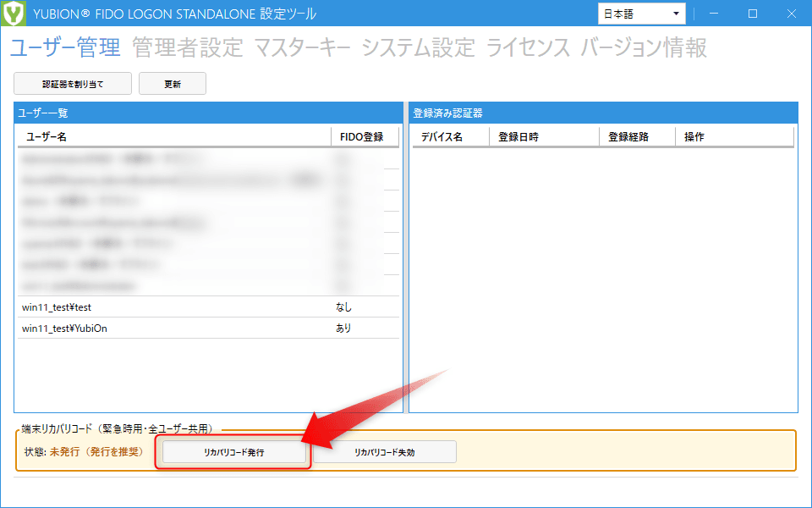Select user row win11_test¥test
This screenshot has width=812, height=508.
coord(208,306)
